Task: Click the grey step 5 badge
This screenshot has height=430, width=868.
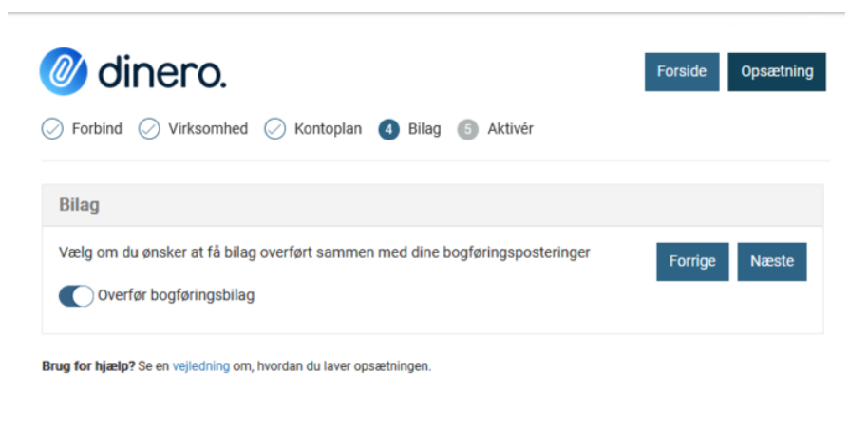Action: (x=467, y=130)
